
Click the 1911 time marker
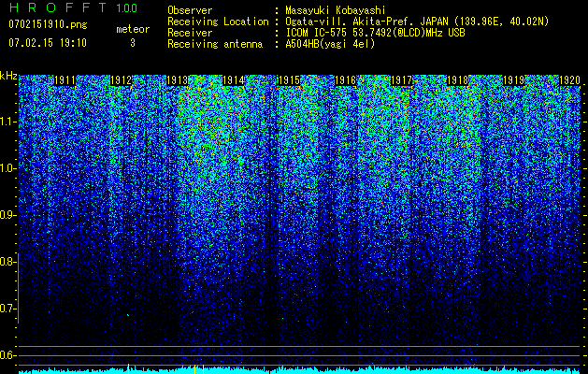65,80
